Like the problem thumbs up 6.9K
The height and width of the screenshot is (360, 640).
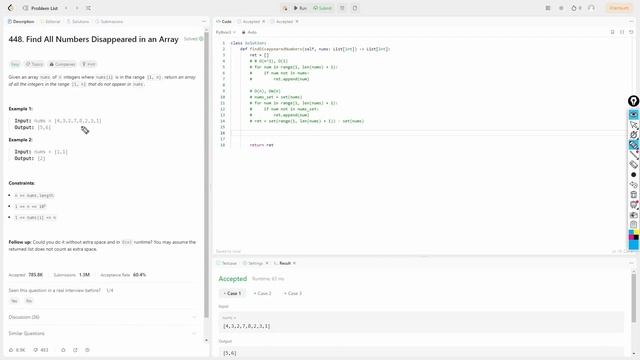coord(17,350)
